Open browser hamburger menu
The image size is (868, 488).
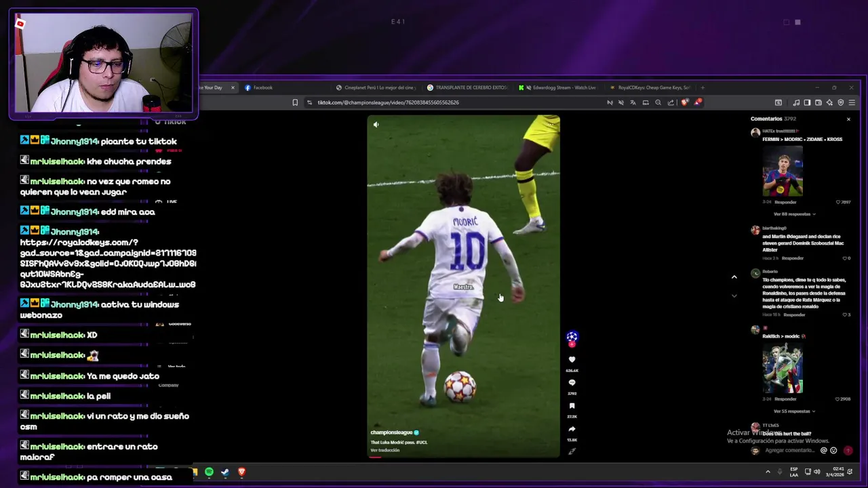pyautogui.click(x=852, y=102)
